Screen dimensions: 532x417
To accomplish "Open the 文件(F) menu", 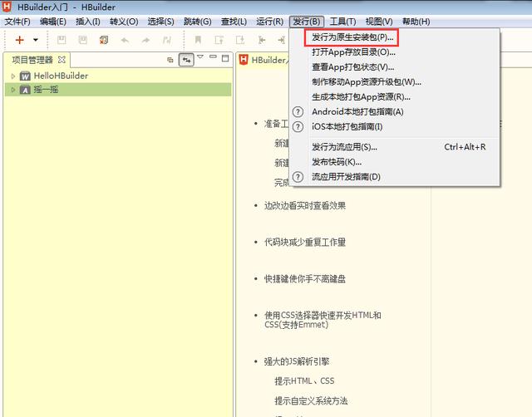I will click(x=17, y=22).
